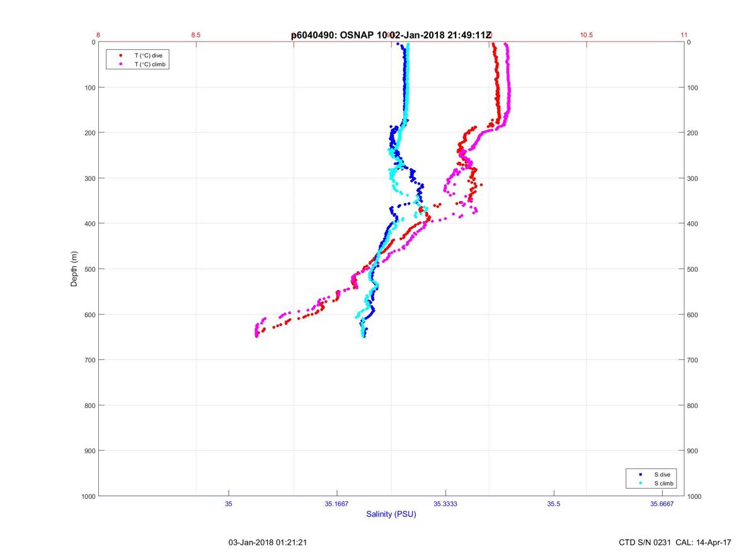Click temperature tick '8' on top axis
Viewport: 756px width, 558px height.
point(98,35)
